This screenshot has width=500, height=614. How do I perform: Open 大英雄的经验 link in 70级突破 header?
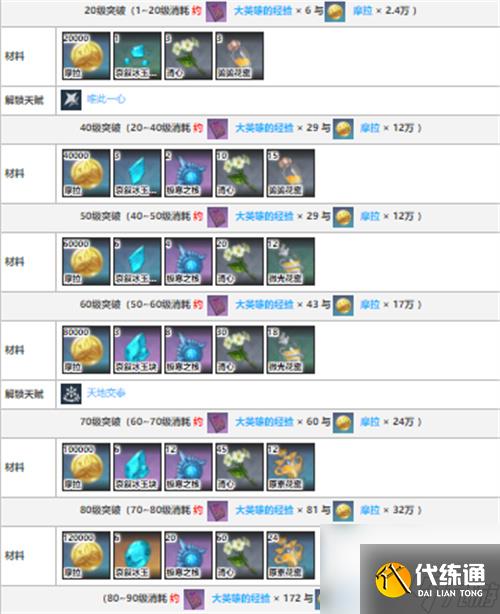(x=264, y=422)
